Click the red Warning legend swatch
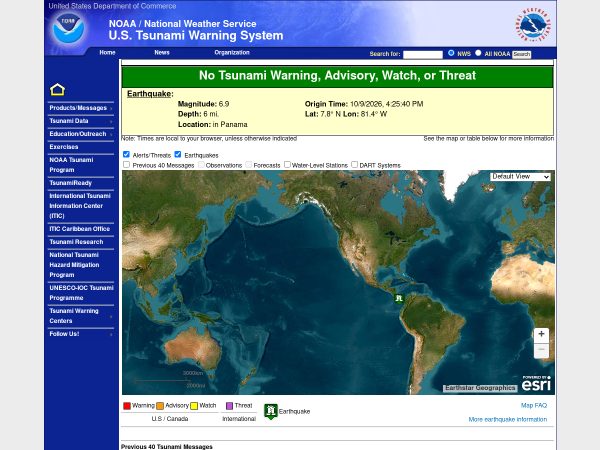This screenshot has height=450, width=600. click(127, 406)
